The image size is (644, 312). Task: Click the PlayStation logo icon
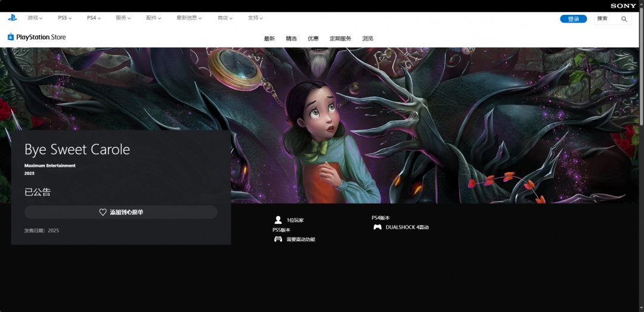click(12, 18)
